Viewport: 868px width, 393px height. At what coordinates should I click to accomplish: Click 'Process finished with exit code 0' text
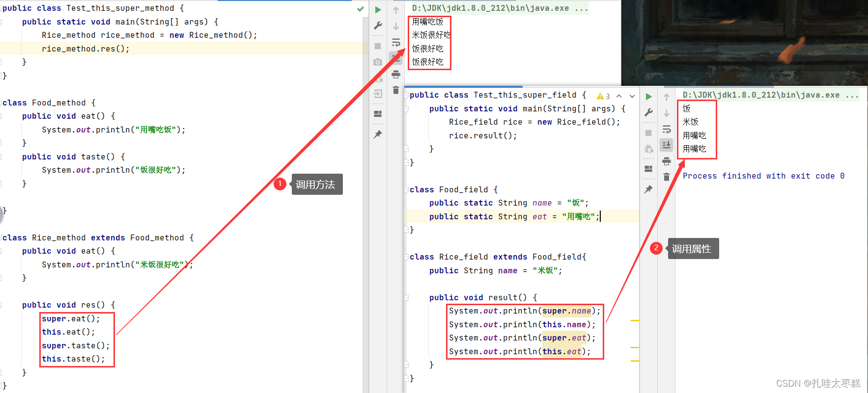(x=763, y=176)
